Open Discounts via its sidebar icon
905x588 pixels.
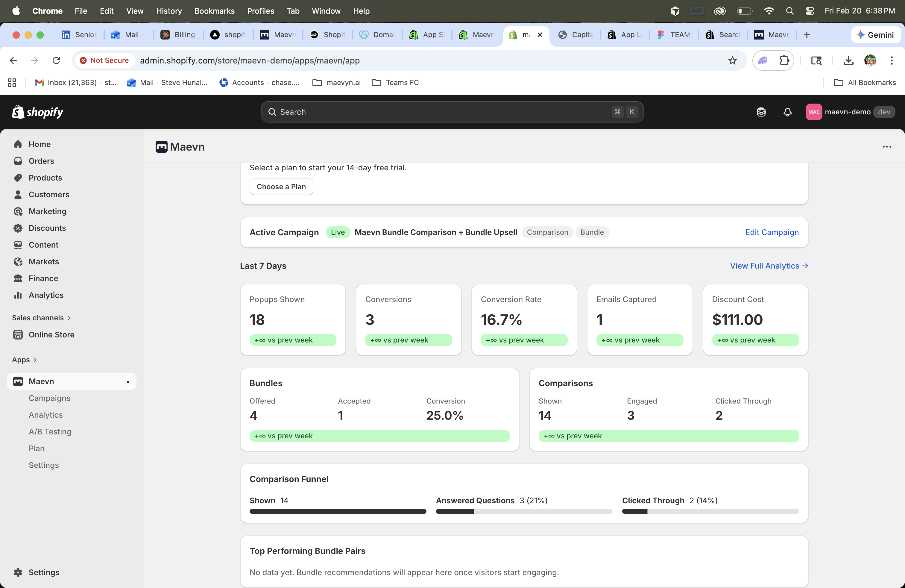pos(18,228)
